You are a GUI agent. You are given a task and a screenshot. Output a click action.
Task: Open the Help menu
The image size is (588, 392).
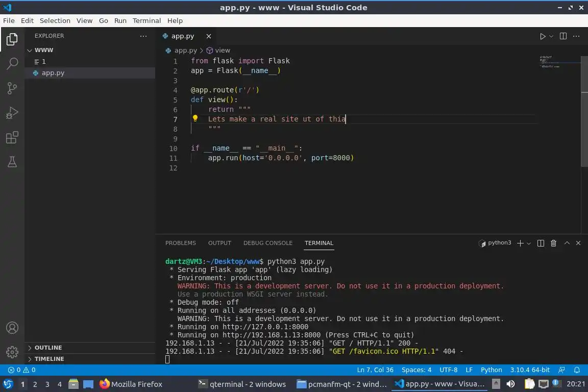point(175,20)
